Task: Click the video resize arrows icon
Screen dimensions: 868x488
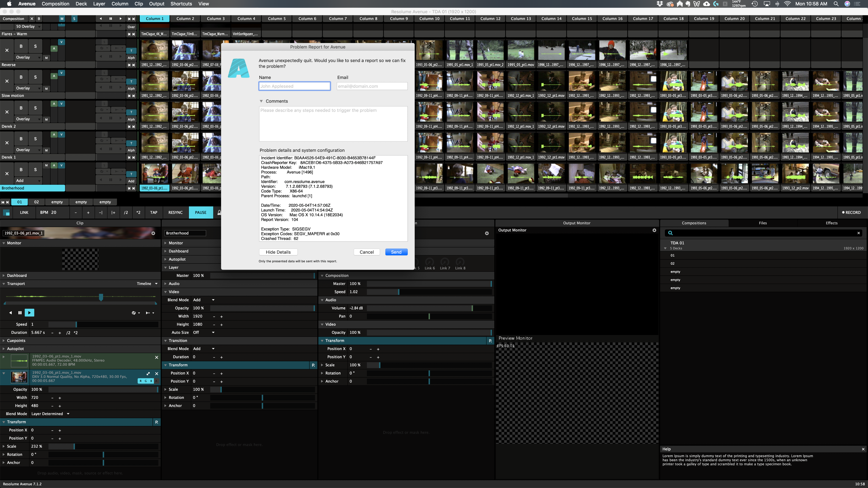Action: (x=148, y=373)
